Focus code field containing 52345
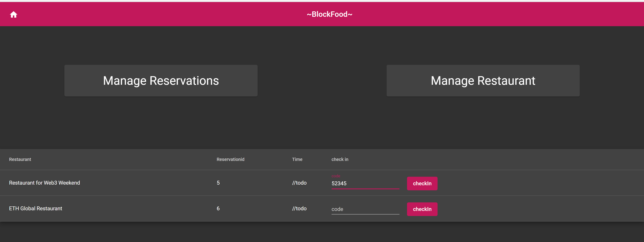Viewport: 644px width, 242px height. coord(365,183)
